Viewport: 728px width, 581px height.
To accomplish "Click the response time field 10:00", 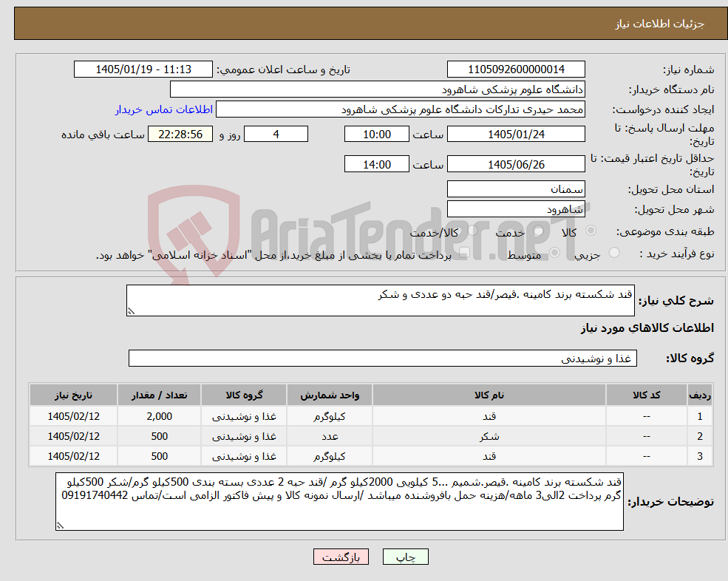I will [x=376, y=135].
